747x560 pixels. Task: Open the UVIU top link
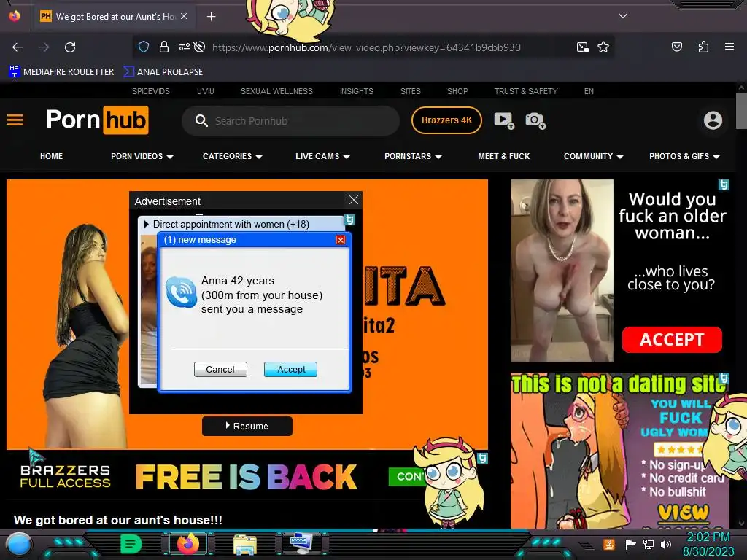(x=205, y=91)
